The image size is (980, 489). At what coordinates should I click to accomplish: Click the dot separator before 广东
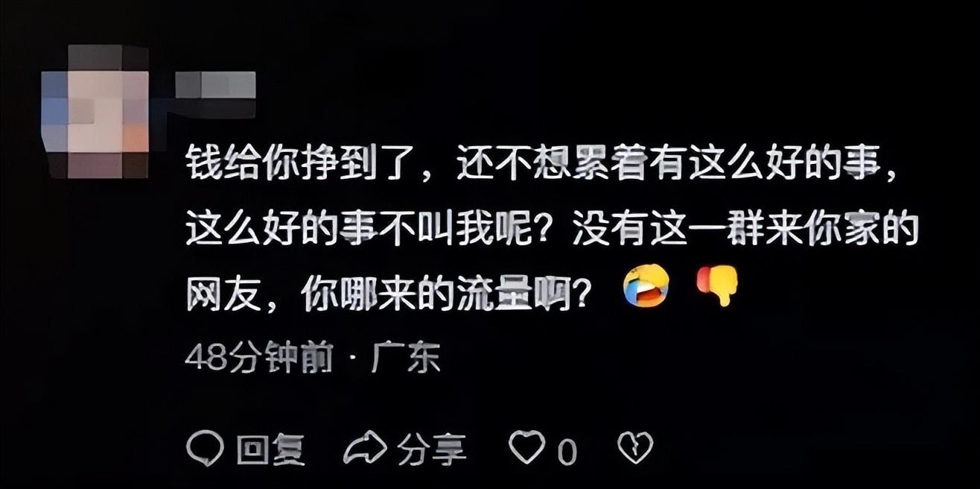353,362
